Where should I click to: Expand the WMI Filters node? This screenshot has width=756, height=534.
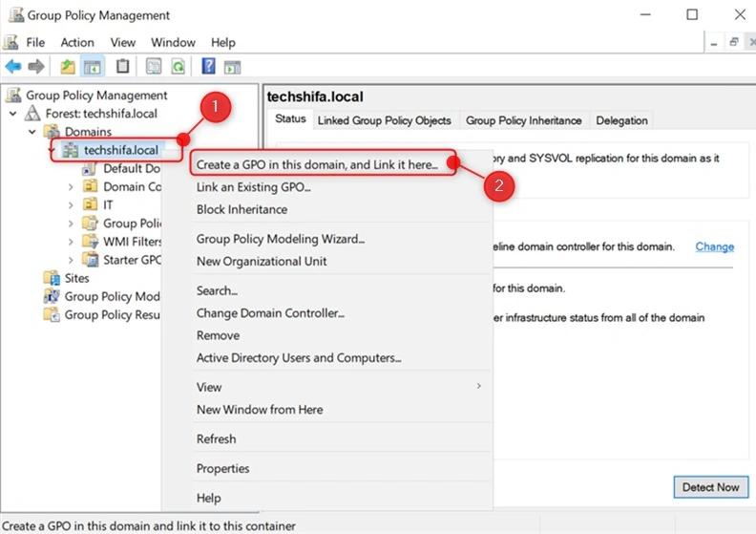pos(71,242)
